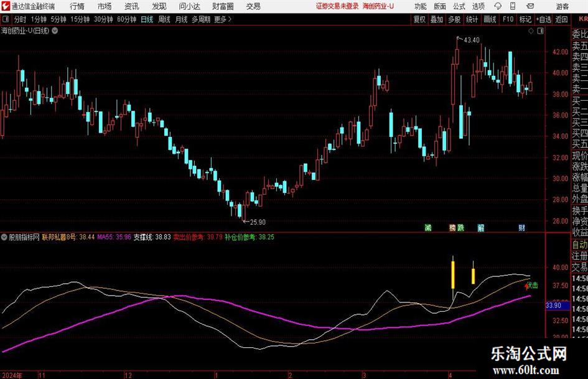Open the mobile phone icon

[513, 6]
